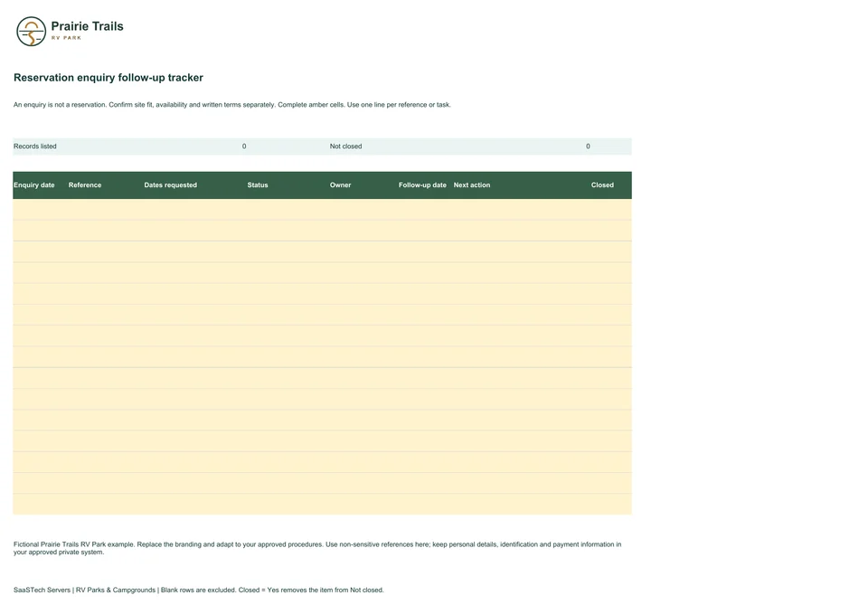Select the 'RV PARK' subtitle text
Image resolution: width=868 pixels, height=614 pixels.
pos(66,38)
